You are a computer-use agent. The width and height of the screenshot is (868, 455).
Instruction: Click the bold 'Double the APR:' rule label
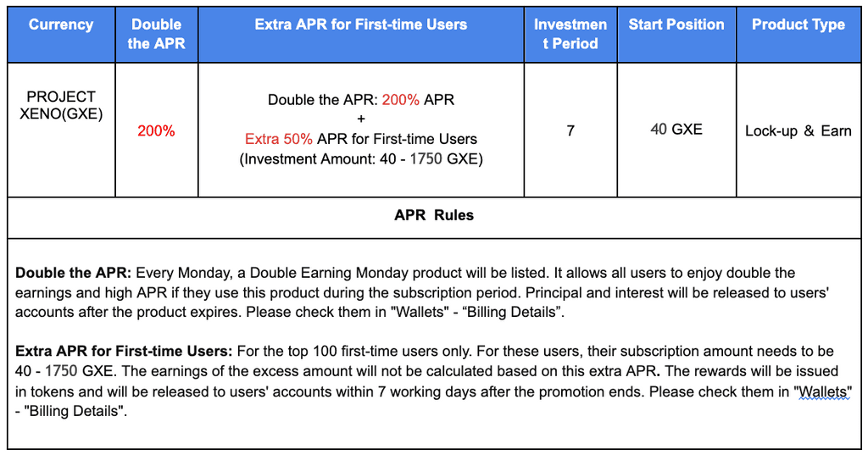click(x=73, y=273)
